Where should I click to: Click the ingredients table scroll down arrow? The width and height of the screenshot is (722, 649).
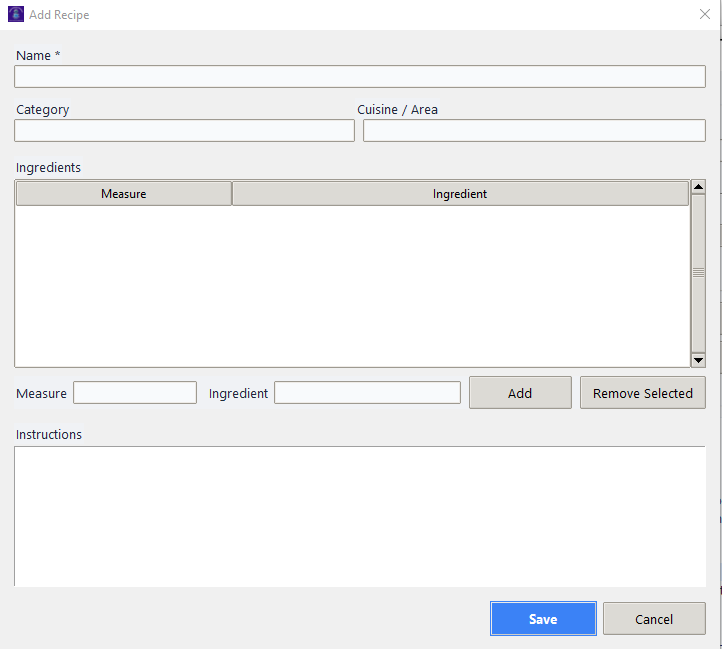click(x=698, y=360)
